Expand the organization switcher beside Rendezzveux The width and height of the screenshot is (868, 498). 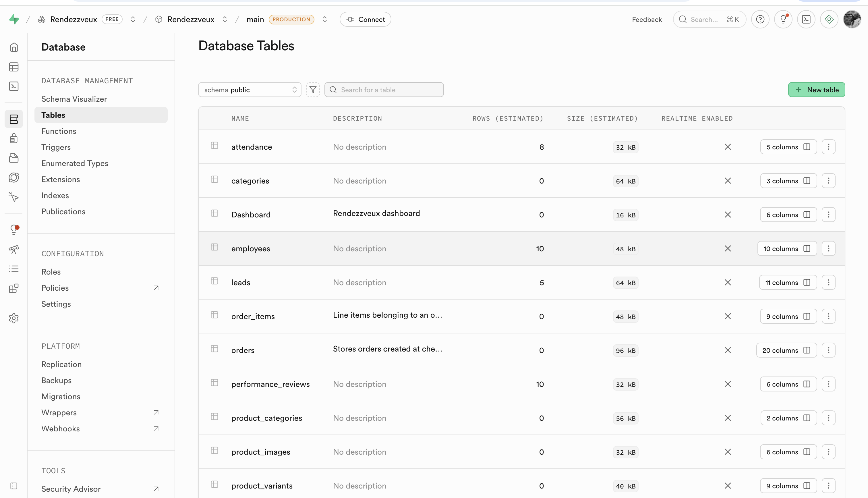tap(133, 19)
